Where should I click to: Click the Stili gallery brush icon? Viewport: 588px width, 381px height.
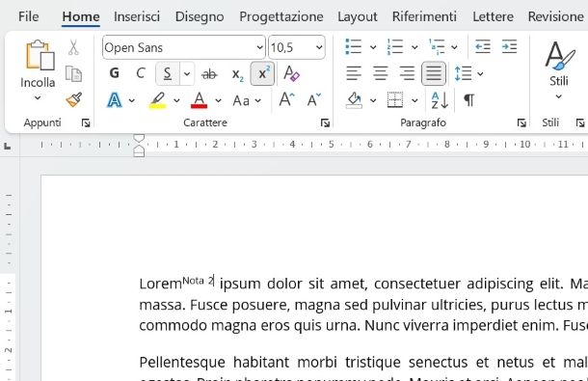pos(559,56)
